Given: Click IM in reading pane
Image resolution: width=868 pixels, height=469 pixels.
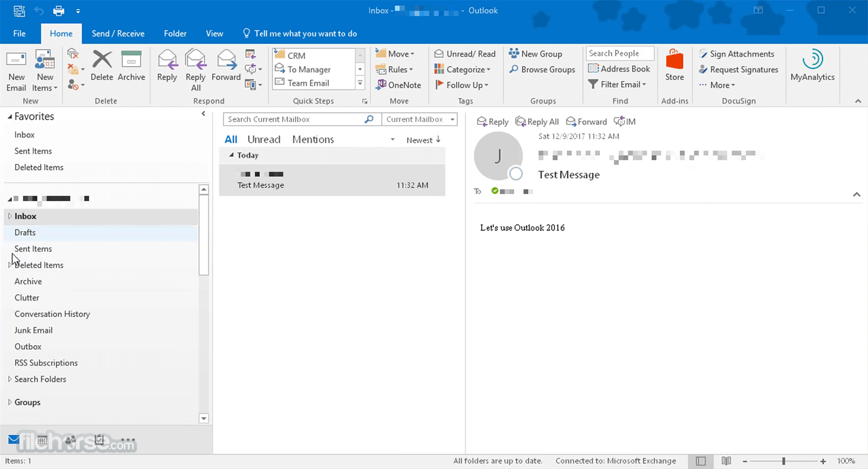Looking at the screenshot, I should (624, 121).
